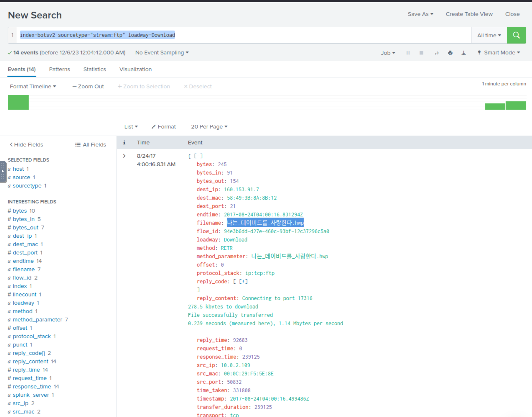This screenshot has height=417, width=532.
Task: Open the loadway field in sidebar
Action: point(23,303)
